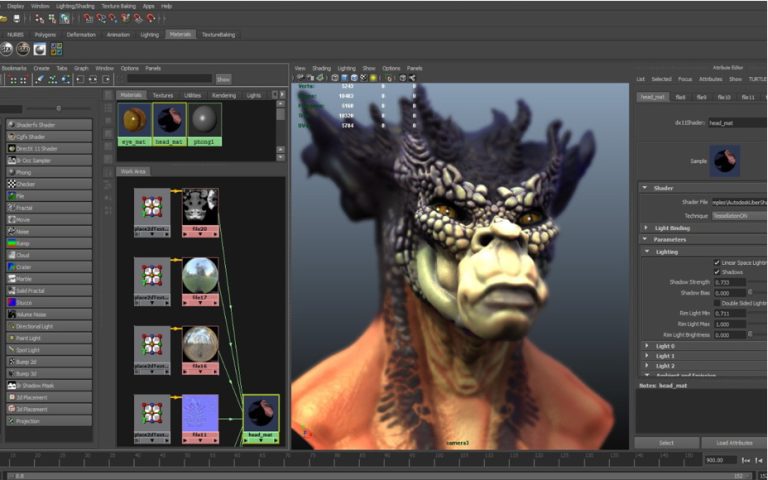Select the eye_mat material swatch
Screen dimensions: 768x480
pos(134,124)
